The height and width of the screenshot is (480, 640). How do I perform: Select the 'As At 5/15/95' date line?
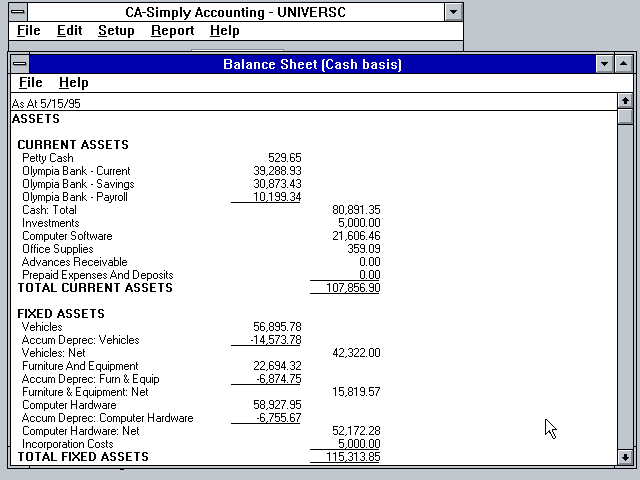point(46,104)
